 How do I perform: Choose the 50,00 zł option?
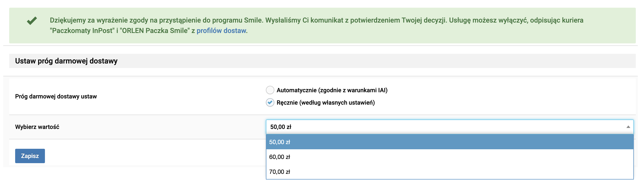(450, 142)
